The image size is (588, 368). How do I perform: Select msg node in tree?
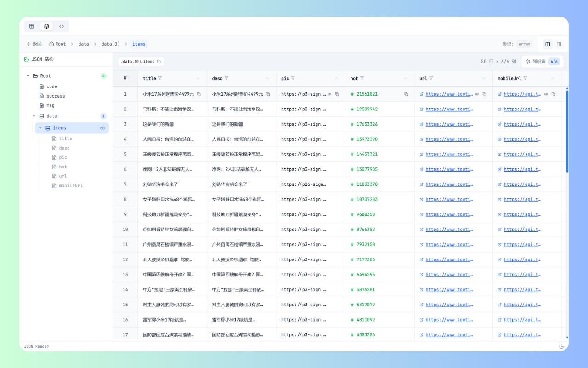click(50, 106)
